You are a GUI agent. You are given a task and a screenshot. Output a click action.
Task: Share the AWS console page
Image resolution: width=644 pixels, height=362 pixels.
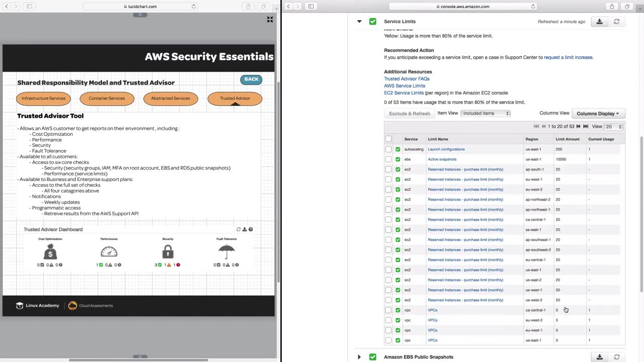pyautogui.click(x=612, y=7)
